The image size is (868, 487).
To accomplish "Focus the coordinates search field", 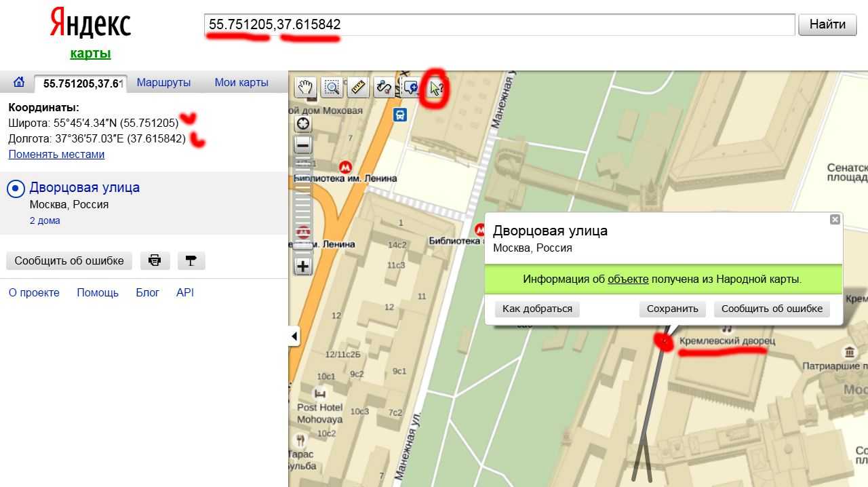I will [499, 24].
